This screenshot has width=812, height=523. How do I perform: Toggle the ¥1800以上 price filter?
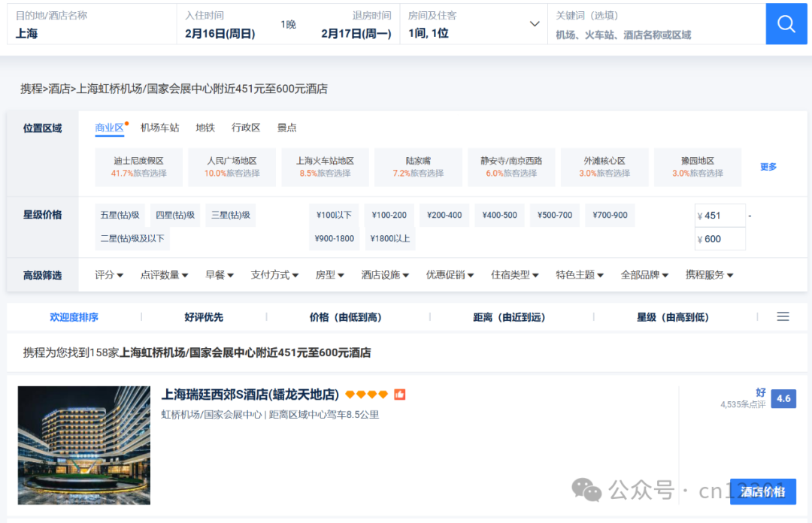pos(389,239)
